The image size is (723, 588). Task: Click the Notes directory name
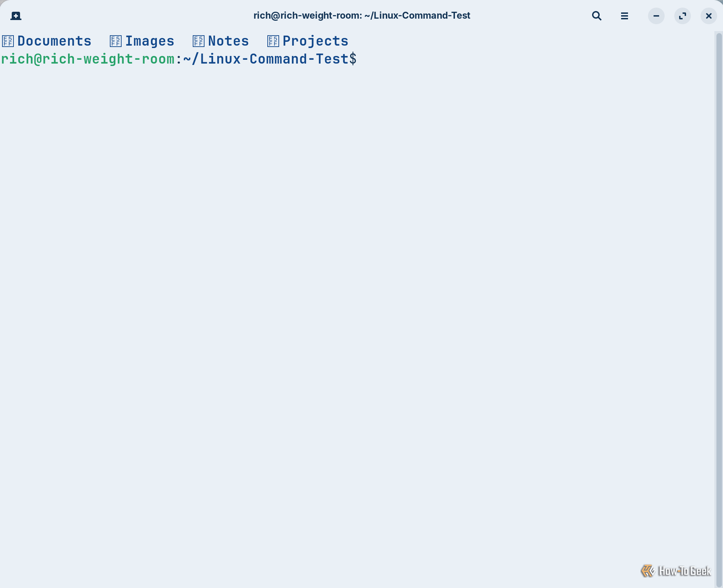228,41
